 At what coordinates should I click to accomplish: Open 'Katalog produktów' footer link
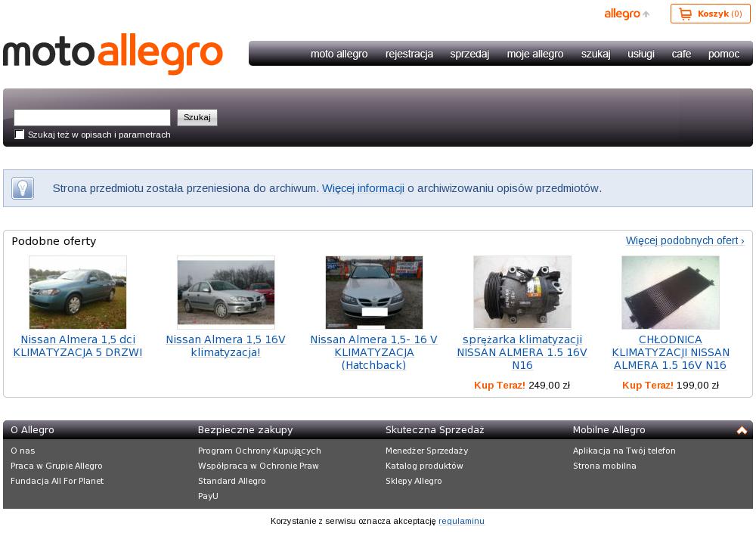tap(424, 466)
